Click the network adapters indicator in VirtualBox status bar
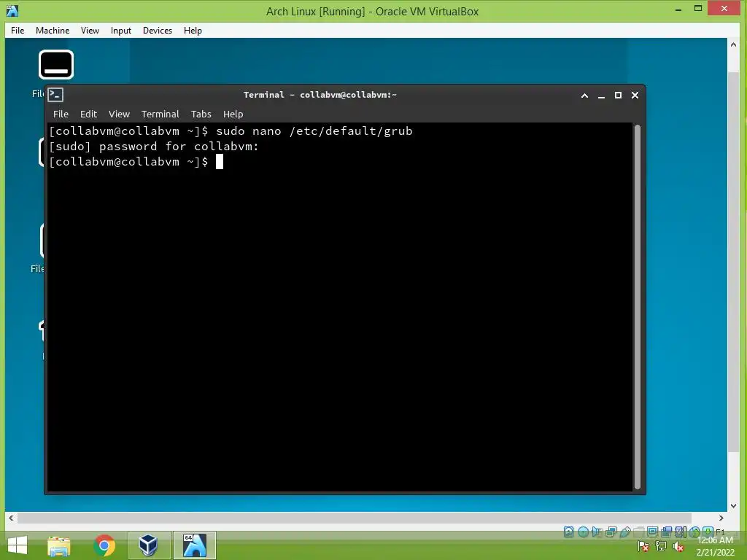The image size is (747, 560). 611,532
